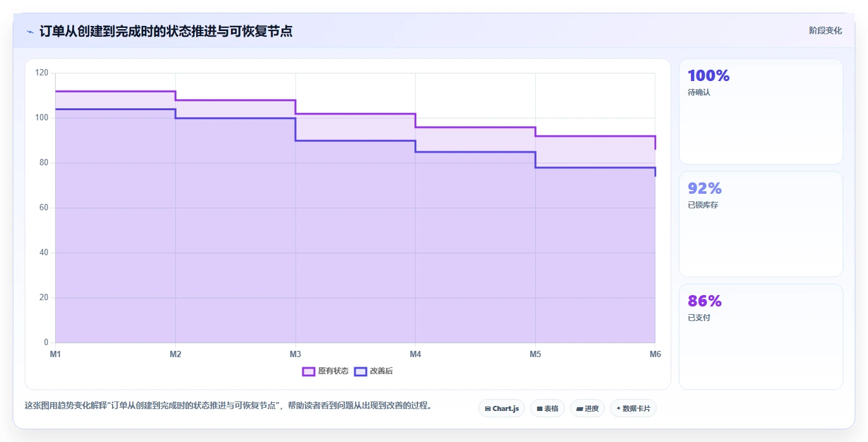Click the M3 x-axis label
868x442 pixels.
point(295,354)
